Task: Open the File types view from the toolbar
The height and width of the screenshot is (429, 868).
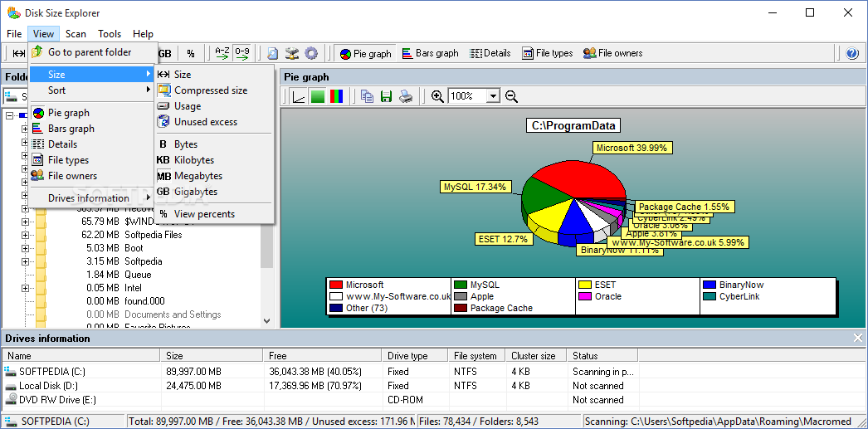Action: click(548, 53)
